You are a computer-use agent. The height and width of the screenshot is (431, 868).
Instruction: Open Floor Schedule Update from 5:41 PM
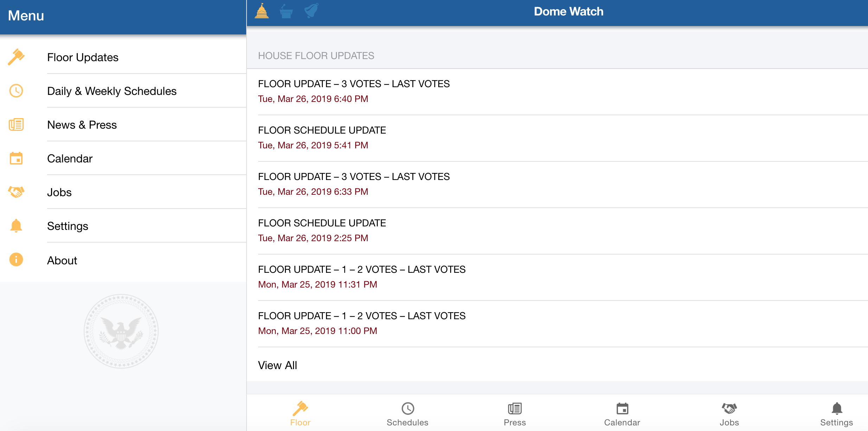[x=322, y=137]
